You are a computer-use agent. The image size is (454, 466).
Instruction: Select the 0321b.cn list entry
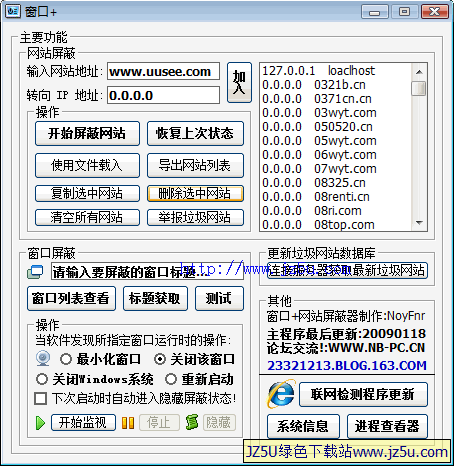tap(335, 85)
